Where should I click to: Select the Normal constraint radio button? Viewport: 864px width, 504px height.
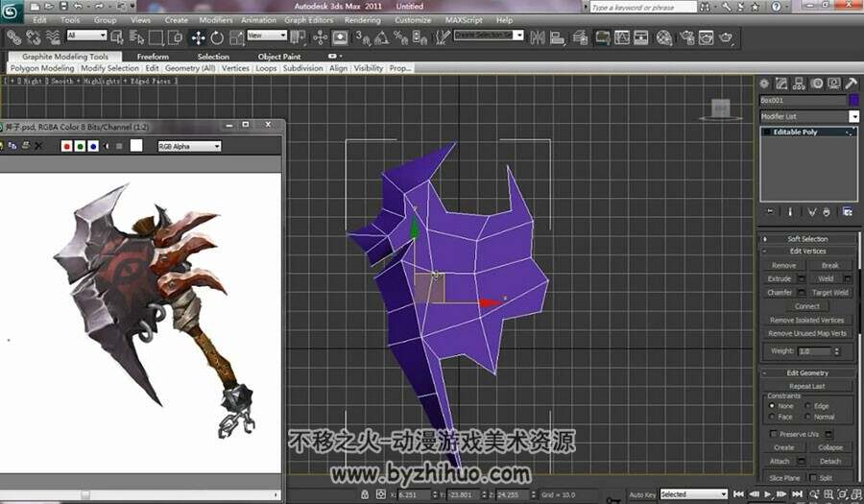[807, 417]
